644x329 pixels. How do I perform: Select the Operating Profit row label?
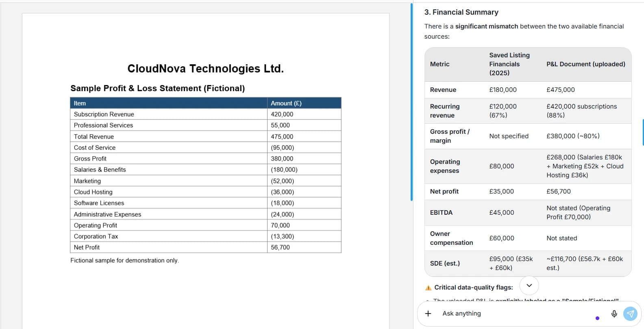pyautogui.click(x=95, y=225)
